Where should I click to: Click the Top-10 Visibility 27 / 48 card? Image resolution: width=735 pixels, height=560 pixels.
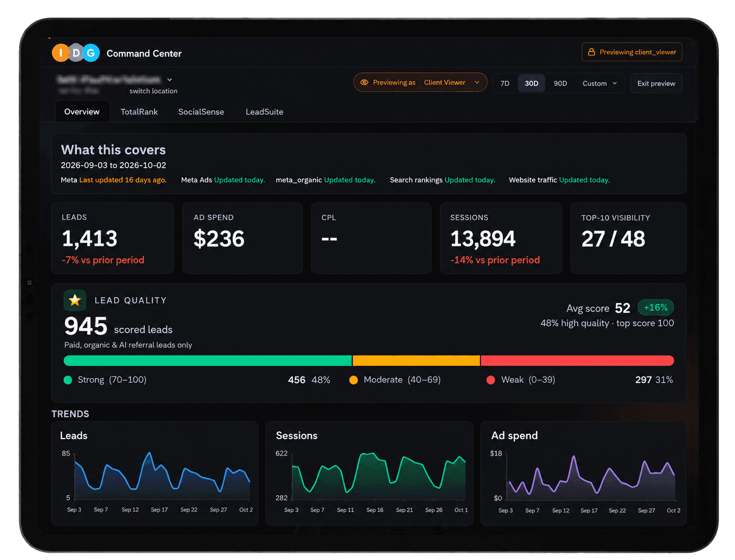pos(628,238)
